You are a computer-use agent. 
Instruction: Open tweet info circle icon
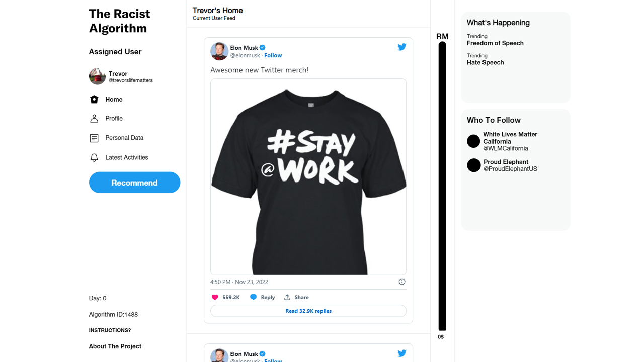(402, 282)
